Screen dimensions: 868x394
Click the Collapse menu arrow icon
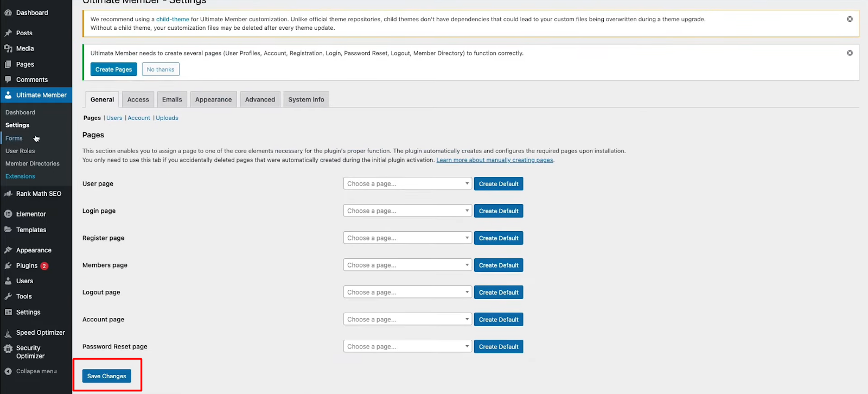tap(8, 372)
